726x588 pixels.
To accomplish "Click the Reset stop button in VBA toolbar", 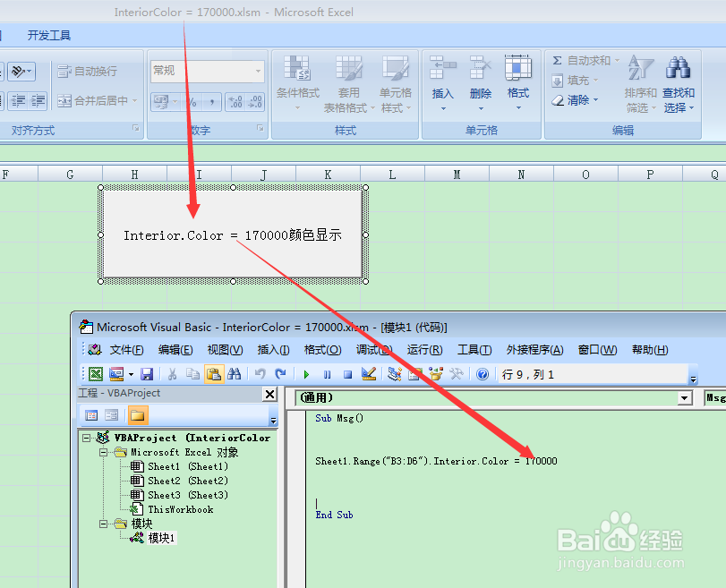I will (x=347, y=374).
